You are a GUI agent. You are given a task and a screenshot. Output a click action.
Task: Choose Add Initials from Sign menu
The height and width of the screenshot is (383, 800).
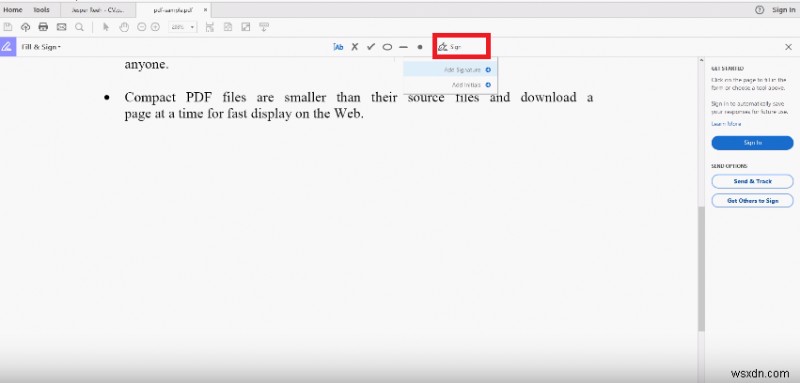pyautogui.click(x=450, y=85)
